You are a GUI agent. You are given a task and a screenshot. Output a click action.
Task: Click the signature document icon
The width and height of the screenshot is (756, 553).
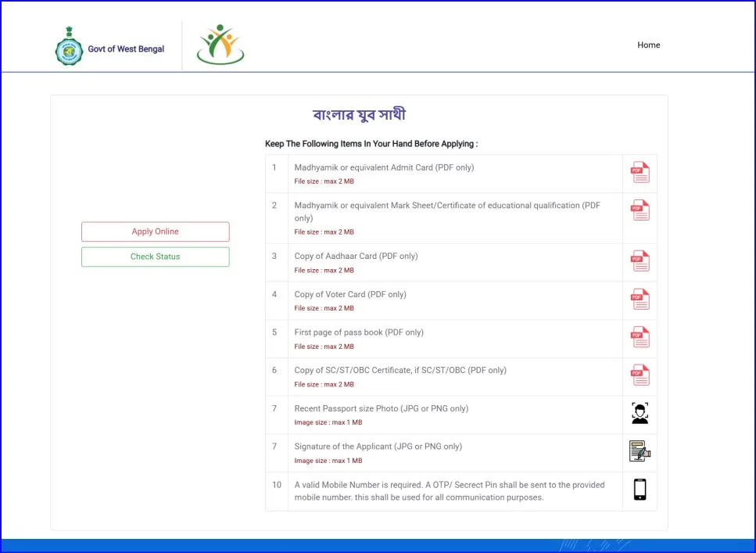tap(640, 451)
